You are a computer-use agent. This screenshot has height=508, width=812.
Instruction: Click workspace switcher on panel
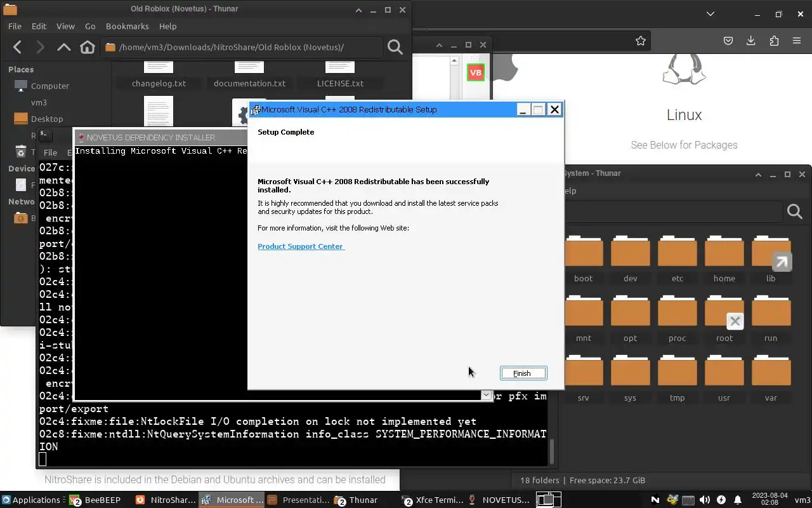point(549,500)
